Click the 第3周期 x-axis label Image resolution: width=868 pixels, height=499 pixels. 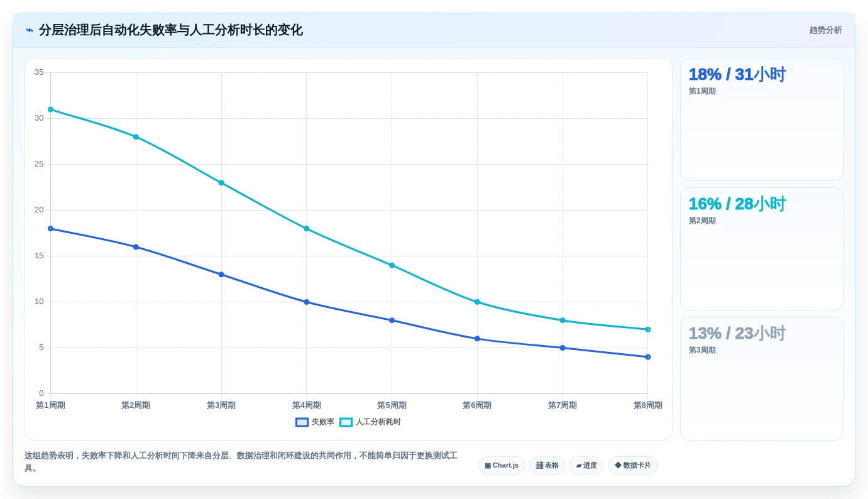(x=221, y=405)
